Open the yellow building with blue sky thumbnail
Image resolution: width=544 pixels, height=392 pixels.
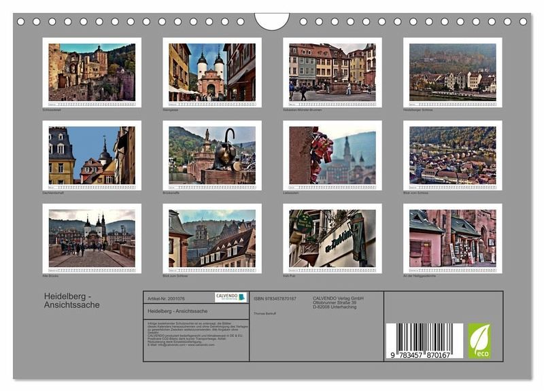click(x=92, y=155)
